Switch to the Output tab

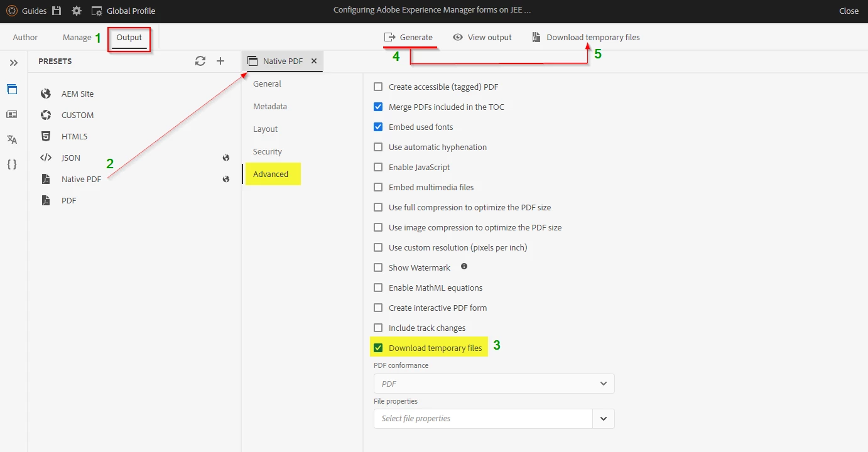(x=129, y=38)
